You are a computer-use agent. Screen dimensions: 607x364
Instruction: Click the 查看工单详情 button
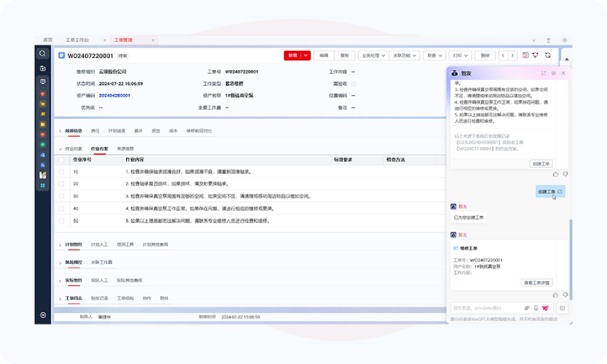pyautogui.click(x=537, y=283)
